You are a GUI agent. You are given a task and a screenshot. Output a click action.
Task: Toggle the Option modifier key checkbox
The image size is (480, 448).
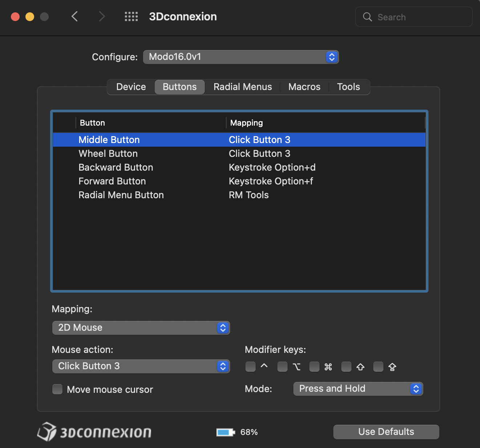pos(282,367)
